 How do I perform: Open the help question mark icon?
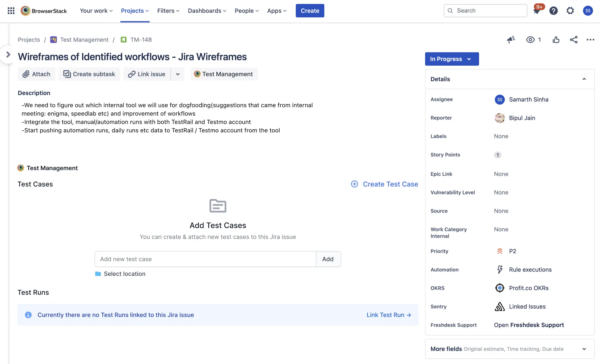pos(553,11)
